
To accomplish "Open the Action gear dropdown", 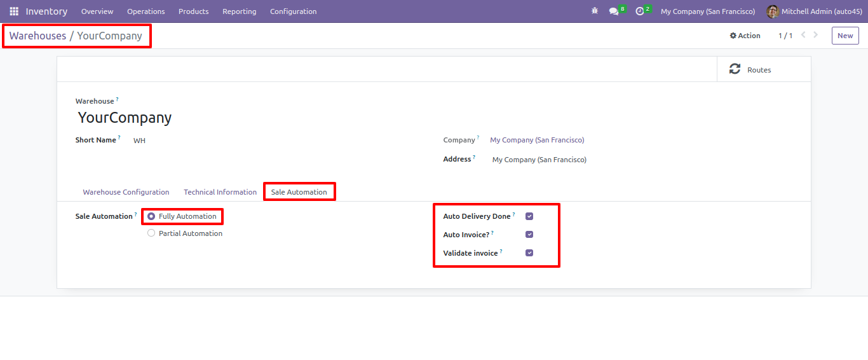I will tap(745, 36).
